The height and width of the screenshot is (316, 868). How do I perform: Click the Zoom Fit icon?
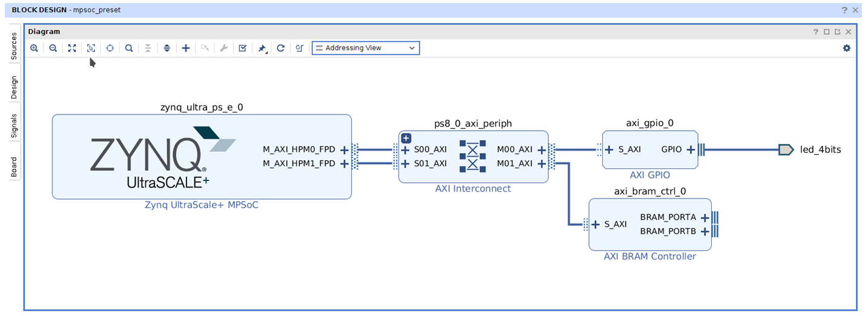point(72,48)
